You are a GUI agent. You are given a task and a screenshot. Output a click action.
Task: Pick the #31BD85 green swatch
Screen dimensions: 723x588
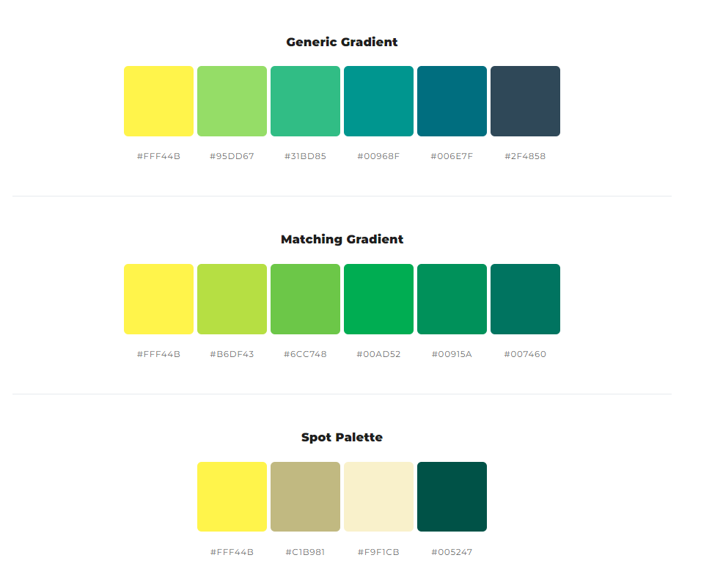pos(305,101)
